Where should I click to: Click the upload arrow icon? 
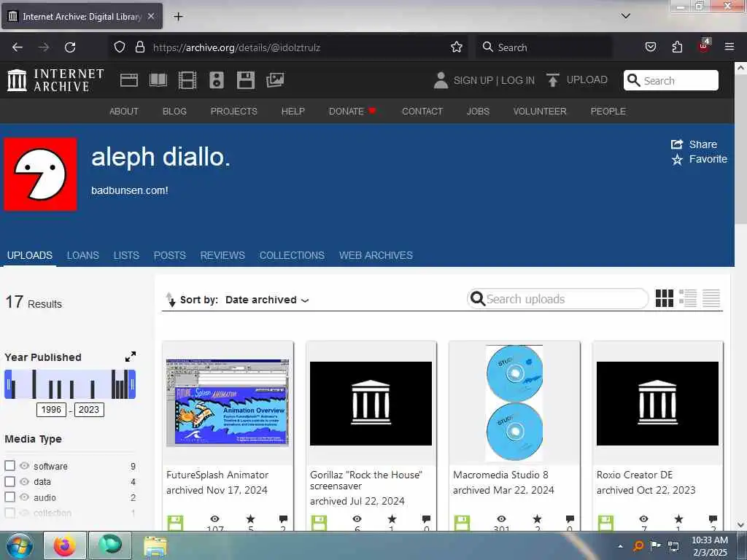553,80
